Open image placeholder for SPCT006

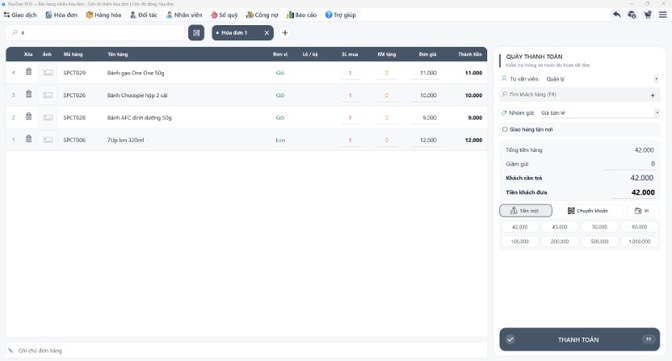tap(48, 140)
